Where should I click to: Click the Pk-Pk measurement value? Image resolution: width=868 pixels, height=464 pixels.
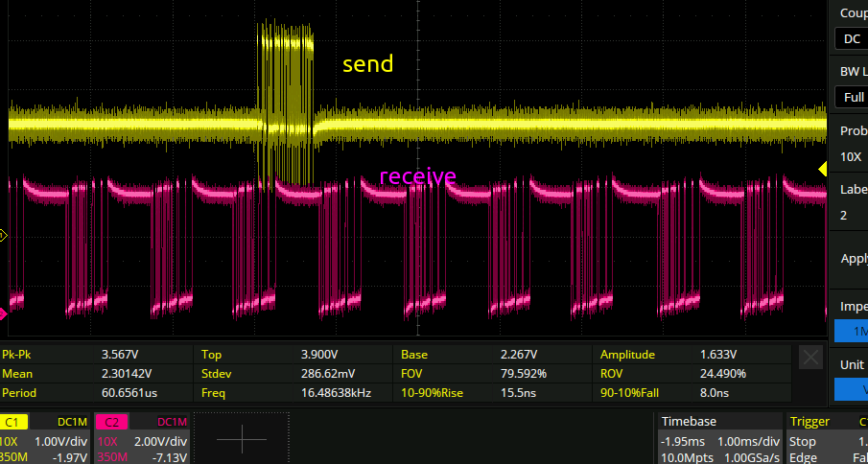coord(125,354)
